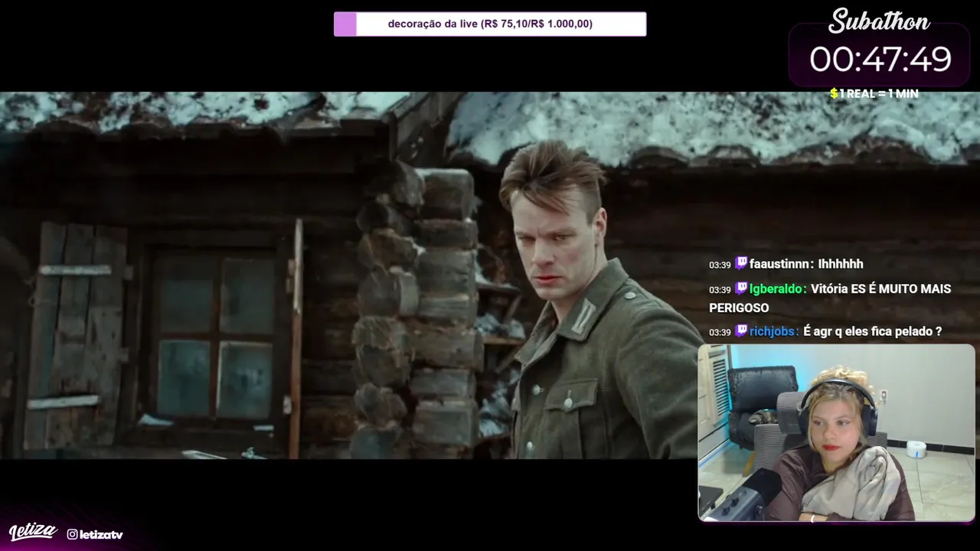980x551 pixels.
Task: Click the message "É agr q eles fica pelado ?"
Action: point(873,331)
